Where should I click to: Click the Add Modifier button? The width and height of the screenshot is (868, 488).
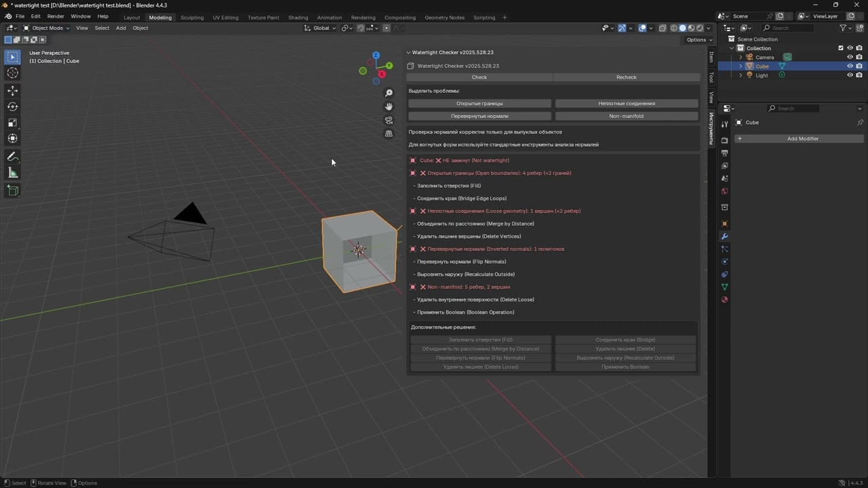coord(799,139)
